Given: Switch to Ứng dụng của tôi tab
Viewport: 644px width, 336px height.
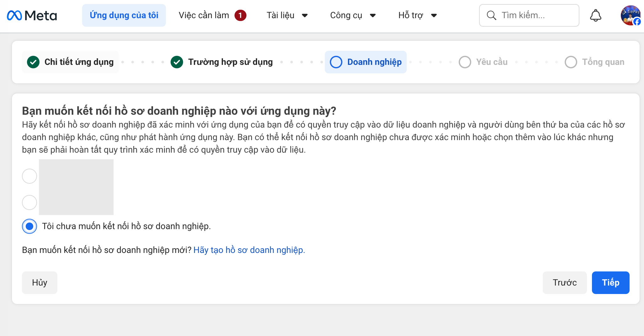Looking at the screenshot, I should [x=124, y=15].
